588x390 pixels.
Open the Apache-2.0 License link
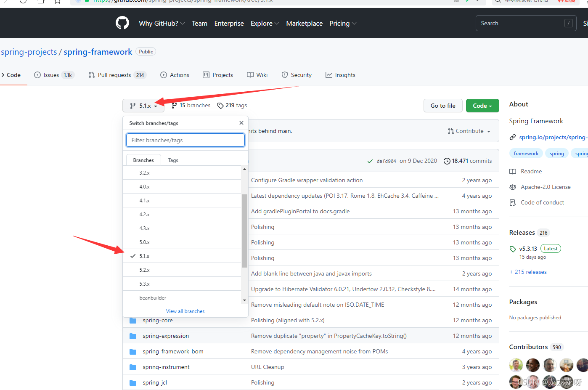click(x=540, y=187)
